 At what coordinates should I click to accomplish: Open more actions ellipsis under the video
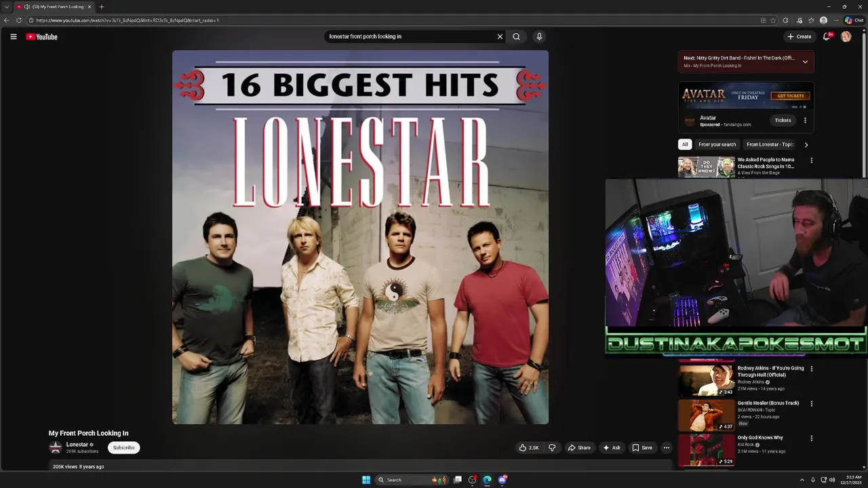click(666, 447)
